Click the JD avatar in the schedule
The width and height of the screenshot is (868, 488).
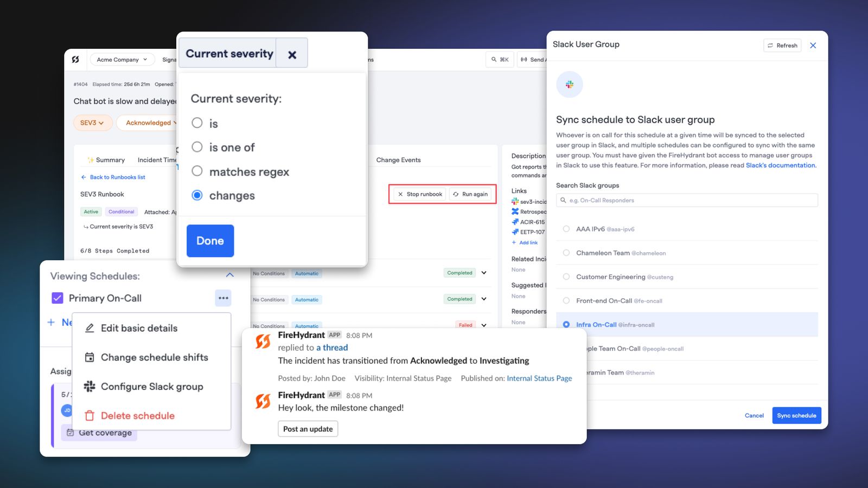coord(67,410)
